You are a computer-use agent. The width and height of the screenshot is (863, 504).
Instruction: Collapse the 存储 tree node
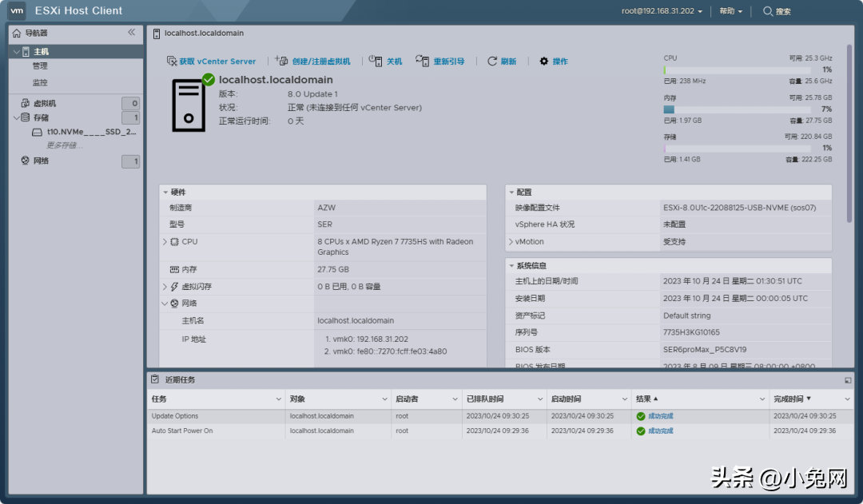click(17, 117)
